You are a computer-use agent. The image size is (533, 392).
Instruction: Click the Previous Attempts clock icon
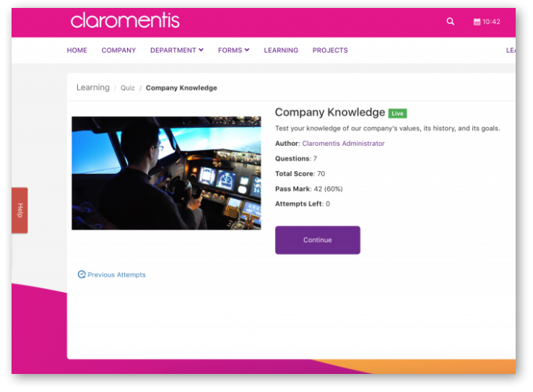pos(82,274)
